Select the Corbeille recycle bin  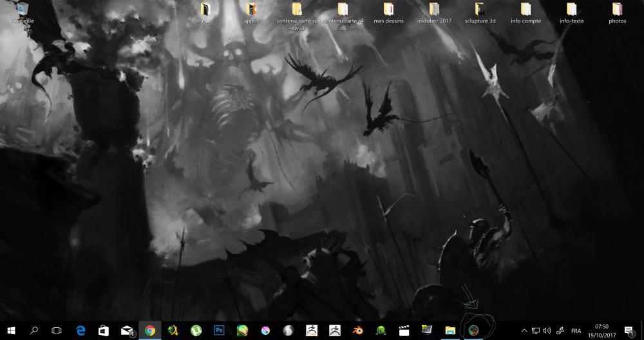click(23, 13)
